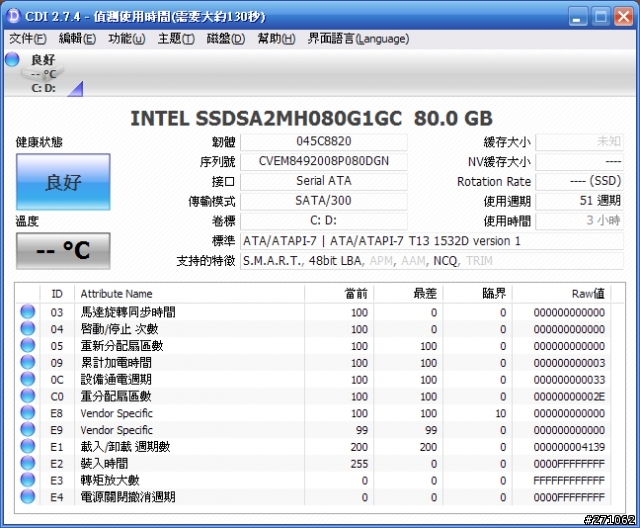The width and height of the screenshot is (640, 528).
Task: Open the 磁盤(D) menu
Action: click(x=226, y=39)
